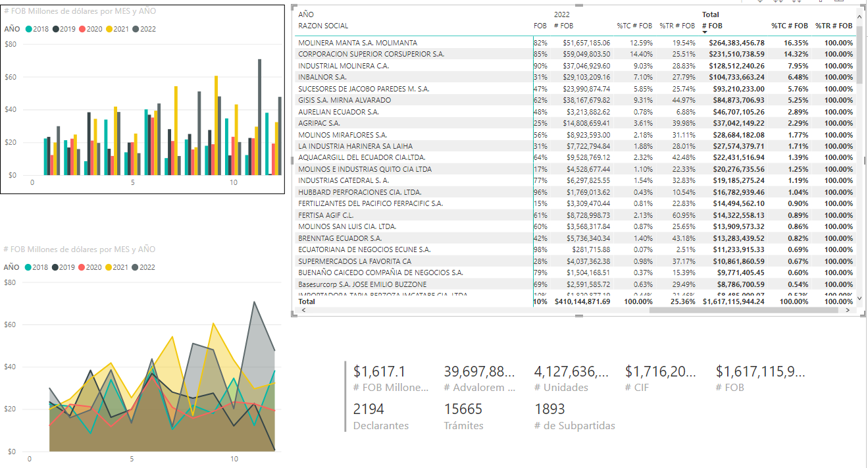Click the 2019 legend dot in the bar chart

56,29
